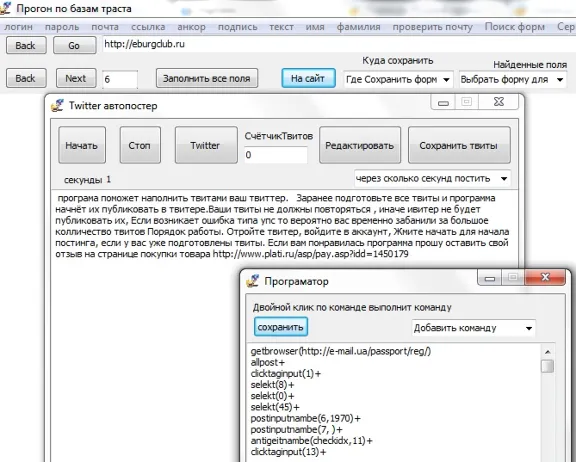This screenshot has width=576, height=462.
Task: Select the 'selekt(8)+' command line
Action: [x=273, y=385]
